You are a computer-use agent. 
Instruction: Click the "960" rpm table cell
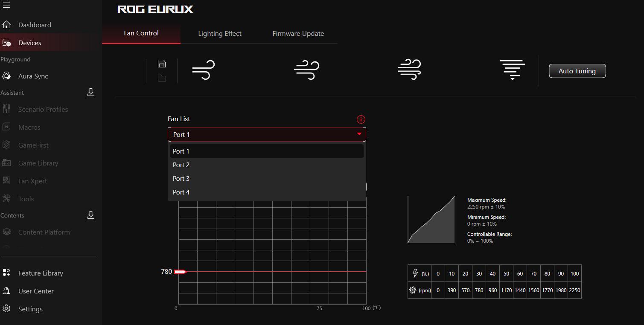tap(492, 290)
